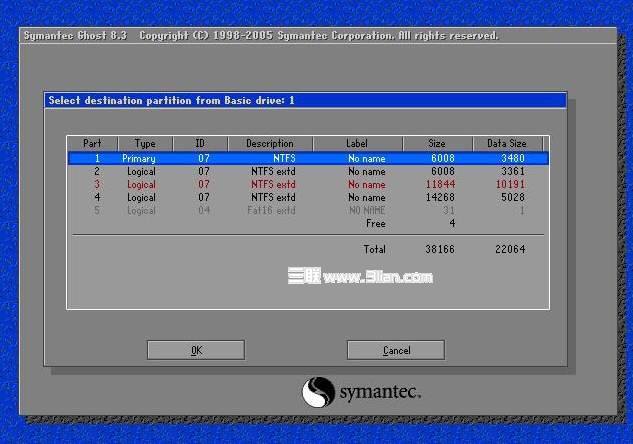Click the Total size value 38166
Image resolution: width=633 pixels, height=444 pixels.
(440, 249)
